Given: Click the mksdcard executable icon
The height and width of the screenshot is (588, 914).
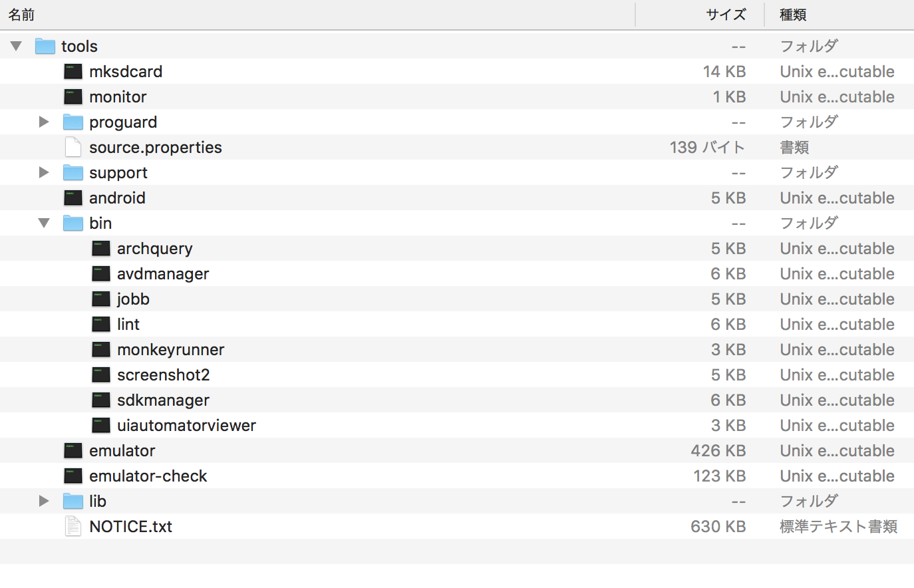Looking at the screenshot, I should [x=73, y=71].
